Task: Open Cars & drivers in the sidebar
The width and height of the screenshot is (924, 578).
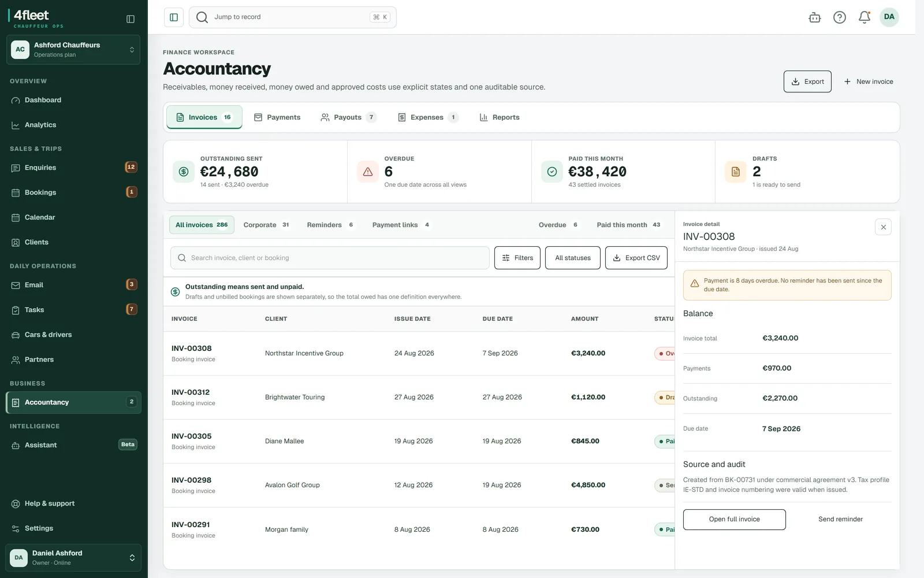Action: [73, 335]
